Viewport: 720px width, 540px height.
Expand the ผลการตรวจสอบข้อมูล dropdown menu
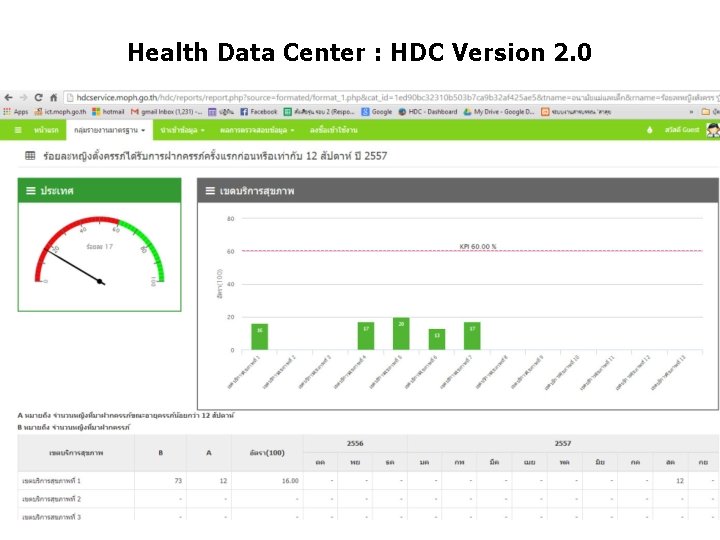coord(257,130)
